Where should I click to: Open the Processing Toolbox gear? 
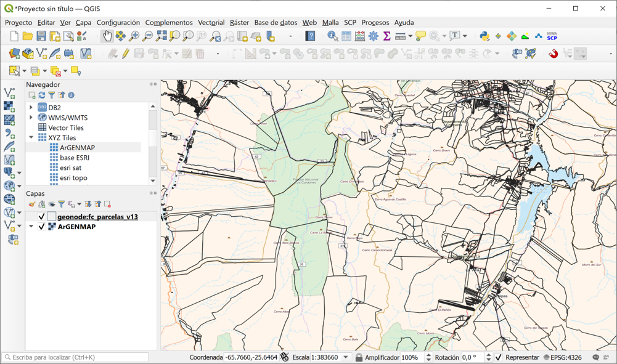(x=374, y=36)
